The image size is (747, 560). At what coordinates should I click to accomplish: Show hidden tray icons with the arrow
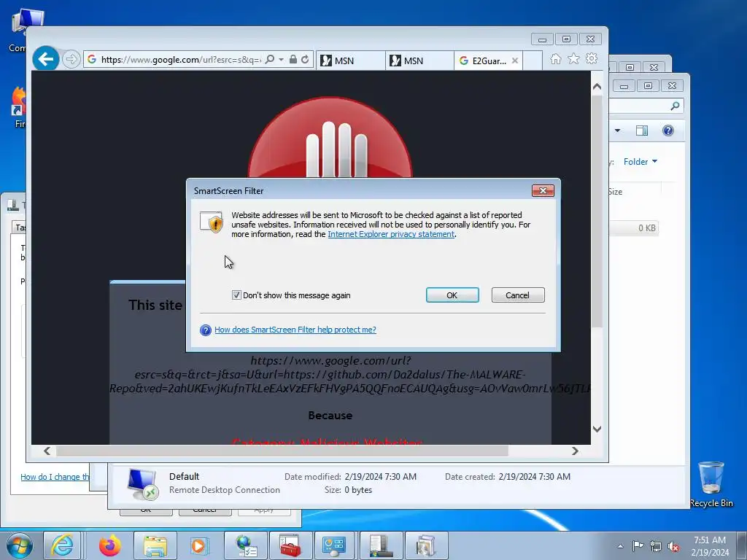(x=620, y=546)
